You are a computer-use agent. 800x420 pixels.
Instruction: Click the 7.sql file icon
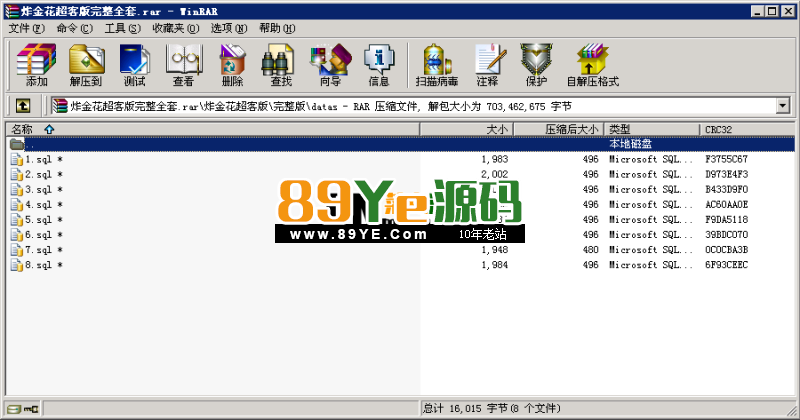coord(17,250)
